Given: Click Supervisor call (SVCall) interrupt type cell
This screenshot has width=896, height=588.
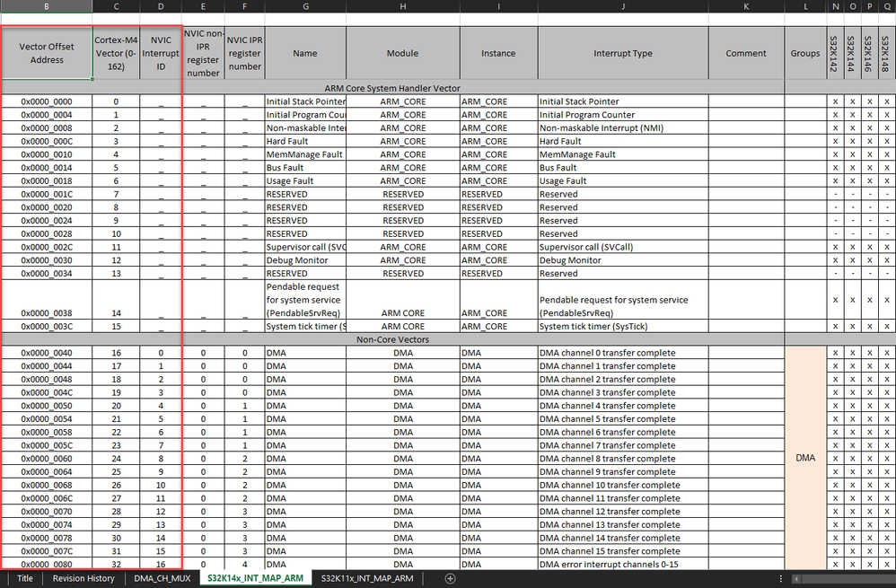Looking at the screenshot, I should pos(623,247).
